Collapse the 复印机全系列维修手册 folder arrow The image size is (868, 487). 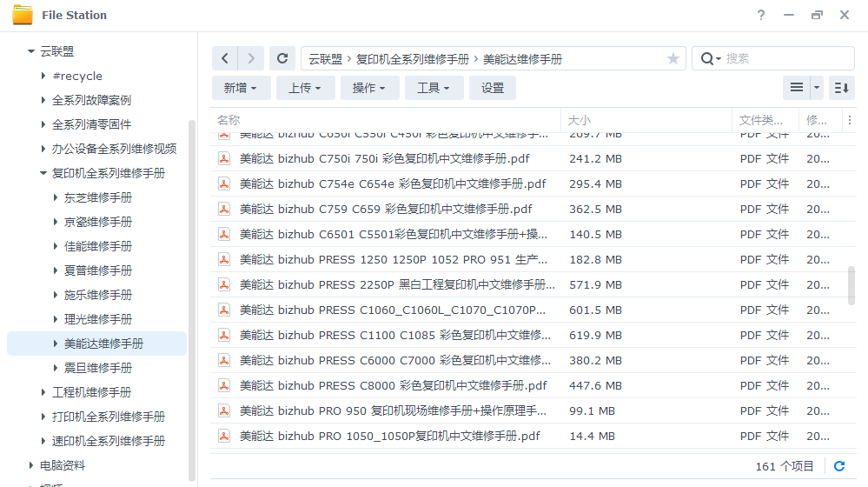[43, 173]
